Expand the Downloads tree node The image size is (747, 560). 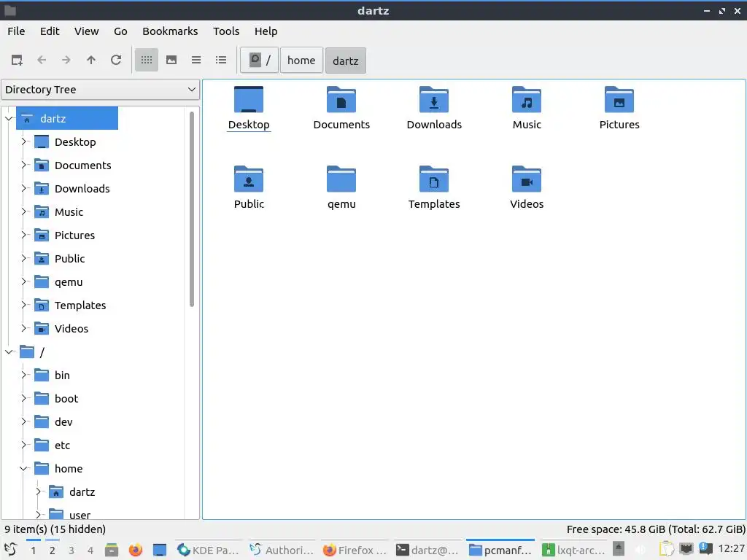point(23,188)
